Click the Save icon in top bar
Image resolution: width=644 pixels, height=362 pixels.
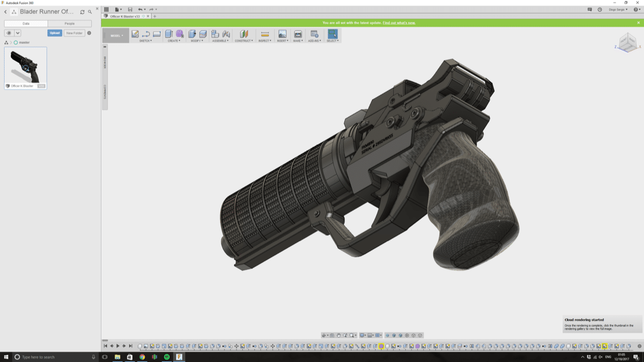130,10
